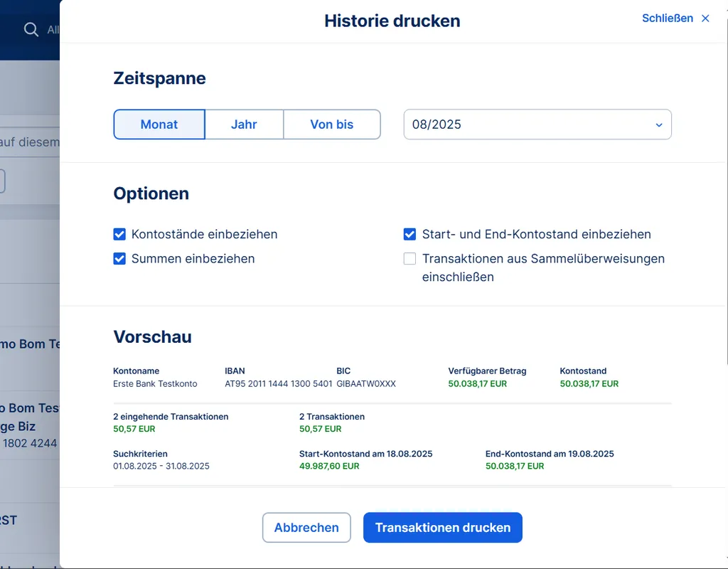
Task: Click the chevron arrow in month selector
Action: coord(659,125)
